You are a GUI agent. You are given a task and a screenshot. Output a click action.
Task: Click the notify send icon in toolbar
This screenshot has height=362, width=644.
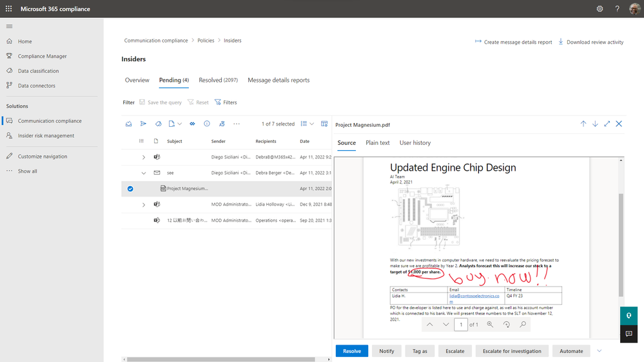143,124
